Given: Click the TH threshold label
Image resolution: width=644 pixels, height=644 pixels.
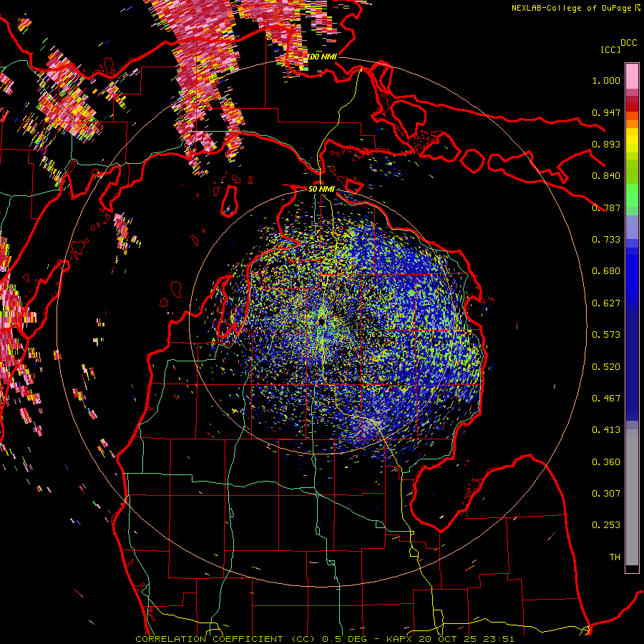Looking at the screenshot, I should point(615,557).
